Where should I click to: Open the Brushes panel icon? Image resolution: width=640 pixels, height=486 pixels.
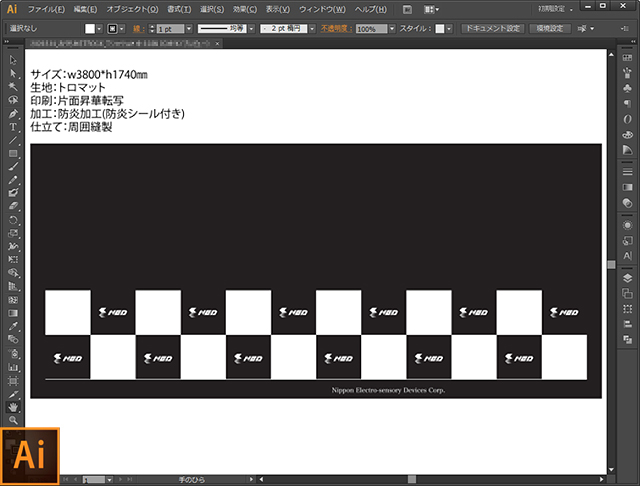(x=627, y=73)
